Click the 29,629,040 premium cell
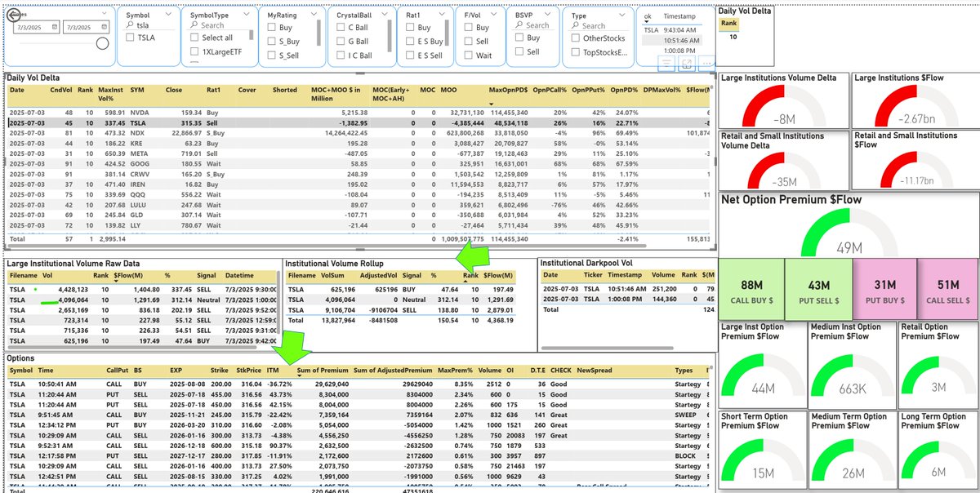Viewport: 980px width, 493px height. point(330,383)
